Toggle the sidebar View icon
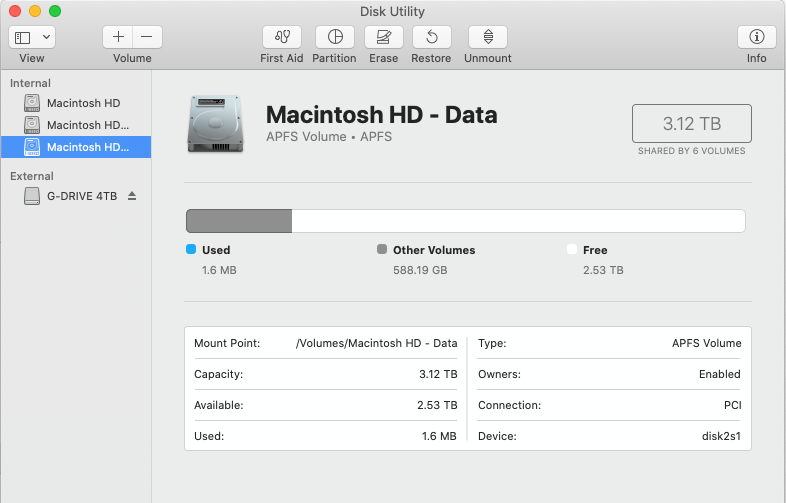Screen dimensions: 786x503 [x=23, y=38]
